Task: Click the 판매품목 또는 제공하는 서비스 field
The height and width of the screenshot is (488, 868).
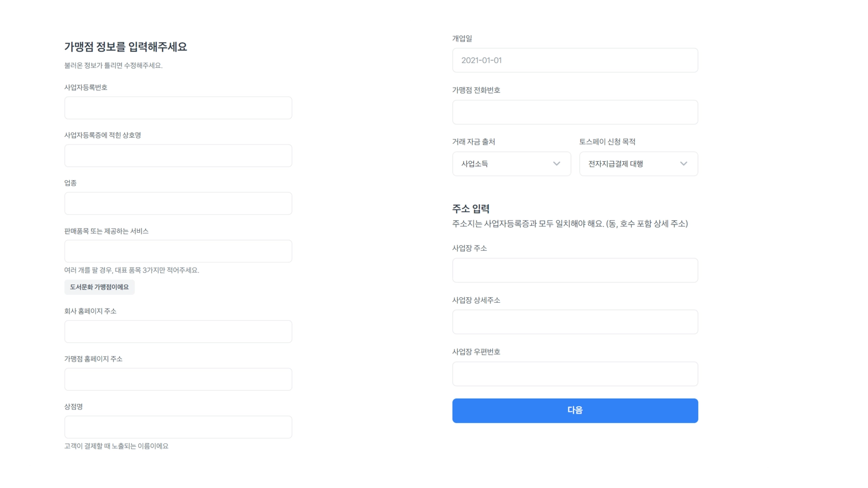Action: (x=178, y=251)
